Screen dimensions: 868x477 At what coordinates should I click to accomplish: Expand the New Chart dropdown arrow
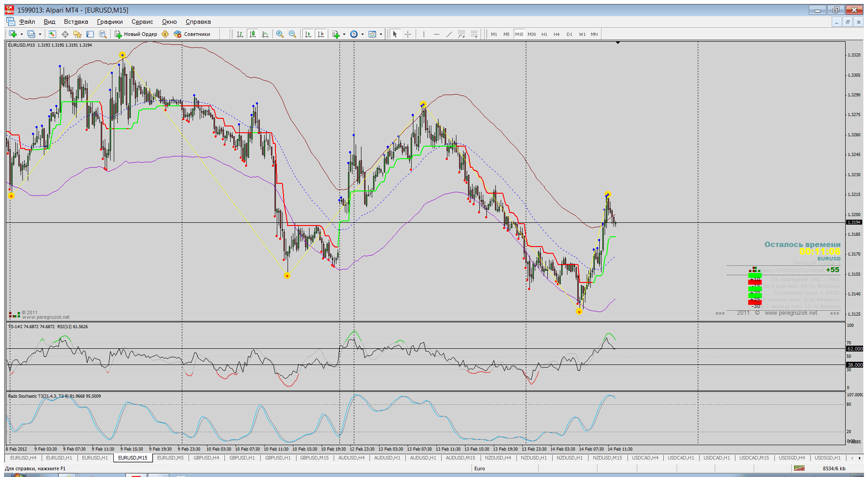[x=21, y=34]
